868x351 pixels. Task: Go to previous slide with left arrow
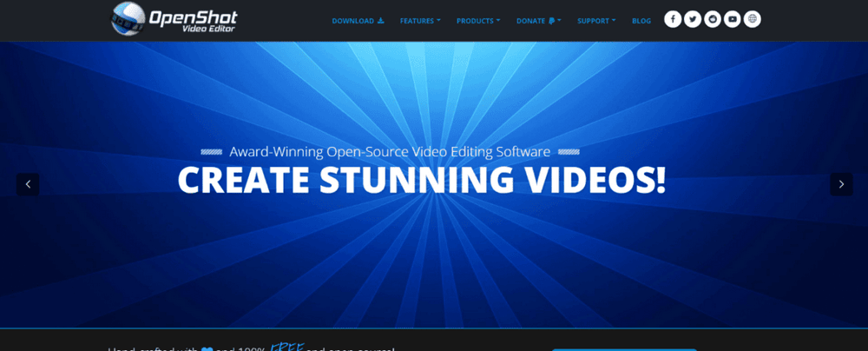[28, 184]
